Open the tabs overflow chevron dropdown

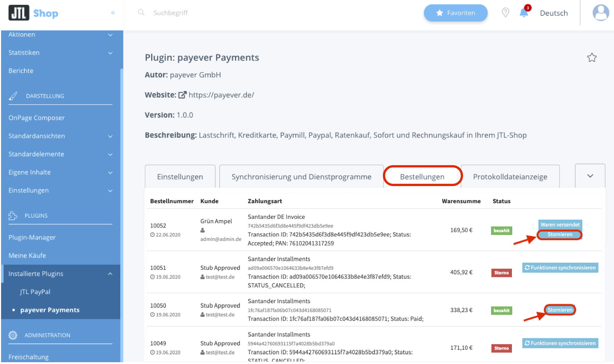pyautogui.click(x=590, y=176)
